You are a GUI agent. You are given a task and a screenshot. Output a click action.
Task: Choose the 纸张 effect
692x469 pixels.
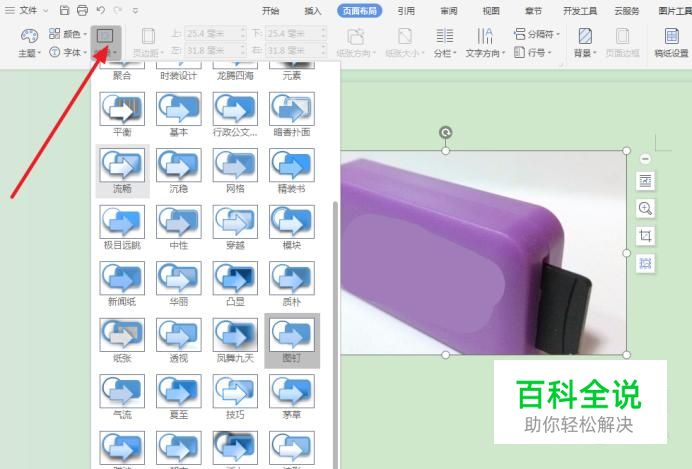tap(122, 340)
